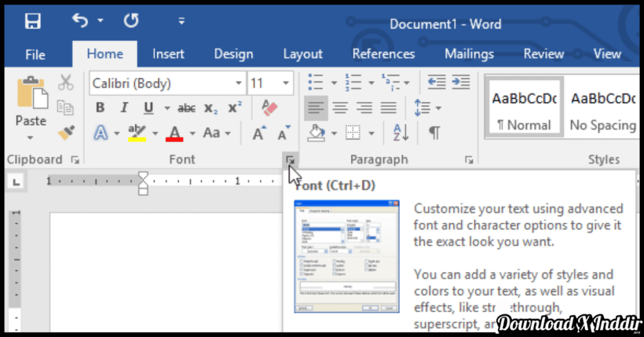Open the Text Effects dropdown arrow
The image size is (644, 337).
[116, 133]
